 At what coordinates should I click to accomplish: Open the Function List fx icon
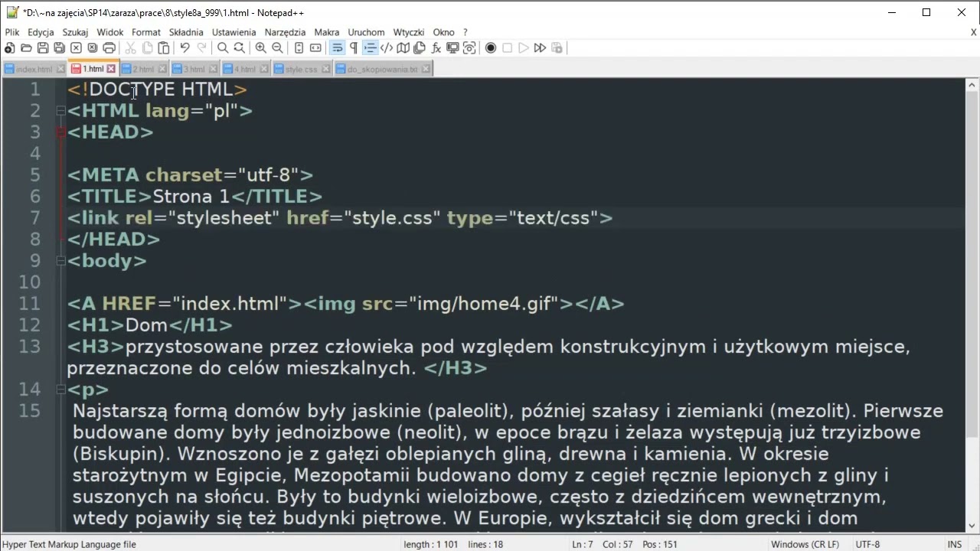436,48
